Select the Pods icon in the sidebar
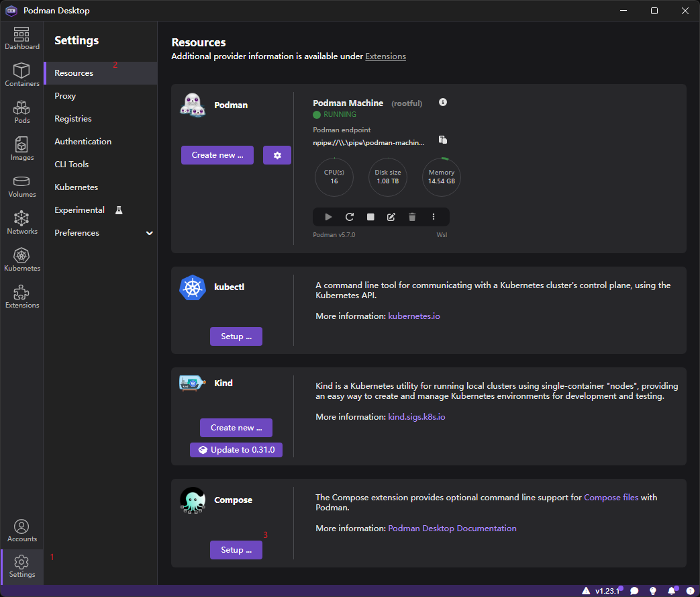Image resolution: width=700 pixels, height=597 pixels. click(21, 111)
